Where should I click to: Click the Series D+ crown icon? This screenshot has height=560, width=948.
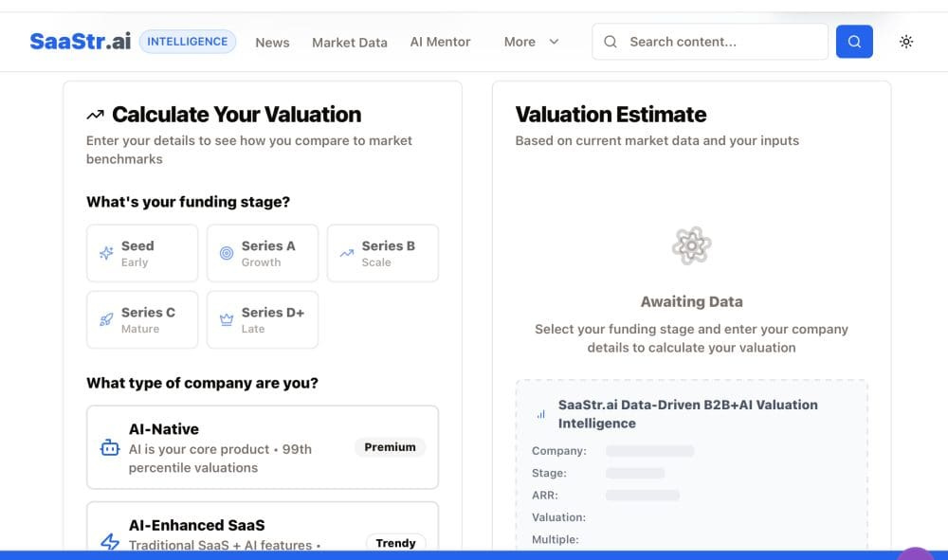(227, 319)
